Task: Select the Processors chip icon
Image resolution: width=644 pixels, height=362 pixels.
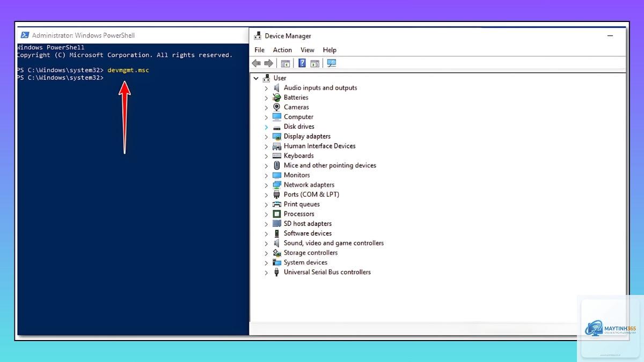Action: [x=277, y=214]
